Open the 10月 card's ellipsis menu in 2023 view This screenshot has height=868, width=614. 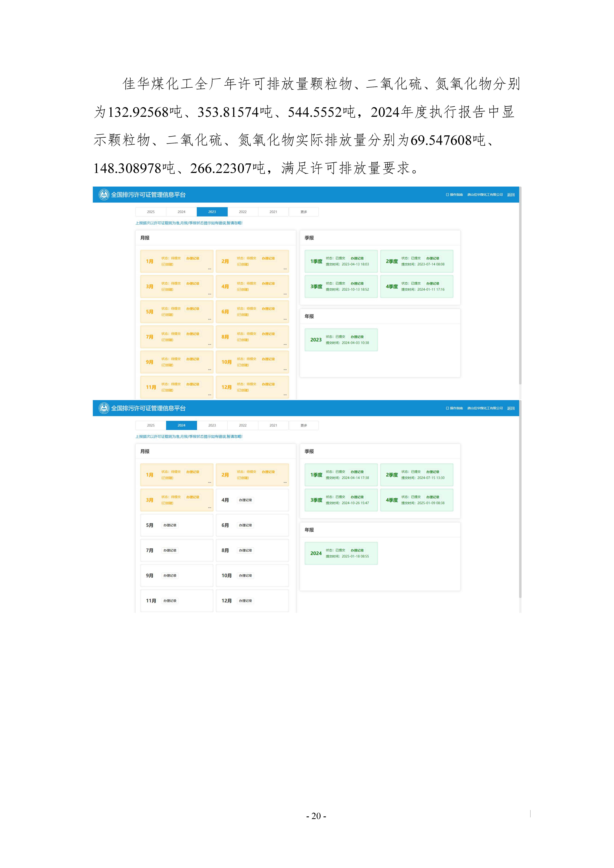(285, 370)
